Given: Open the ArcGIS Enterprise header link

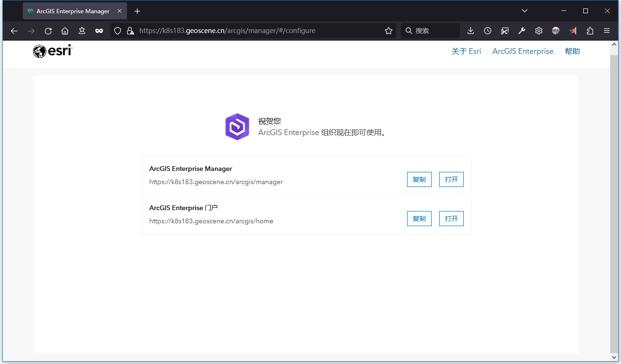Looking at the screenshot, I should 523,51.
